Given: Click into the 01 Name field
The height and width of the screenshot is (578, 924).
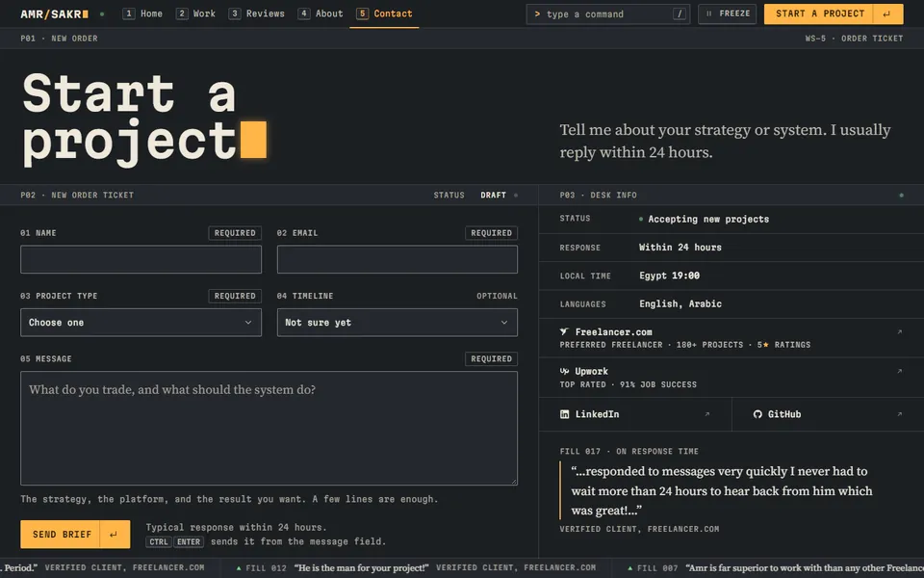Looking at the screenshot, I should (141, 259).
